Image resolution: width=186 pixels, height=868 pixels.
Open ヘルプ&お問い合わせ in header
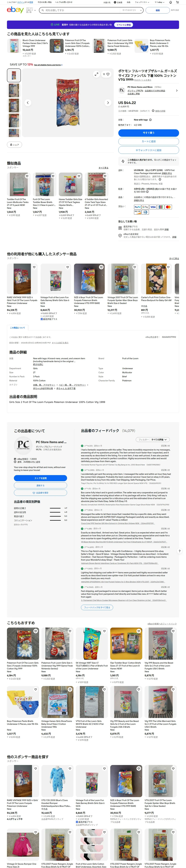(x=63, y=2)
